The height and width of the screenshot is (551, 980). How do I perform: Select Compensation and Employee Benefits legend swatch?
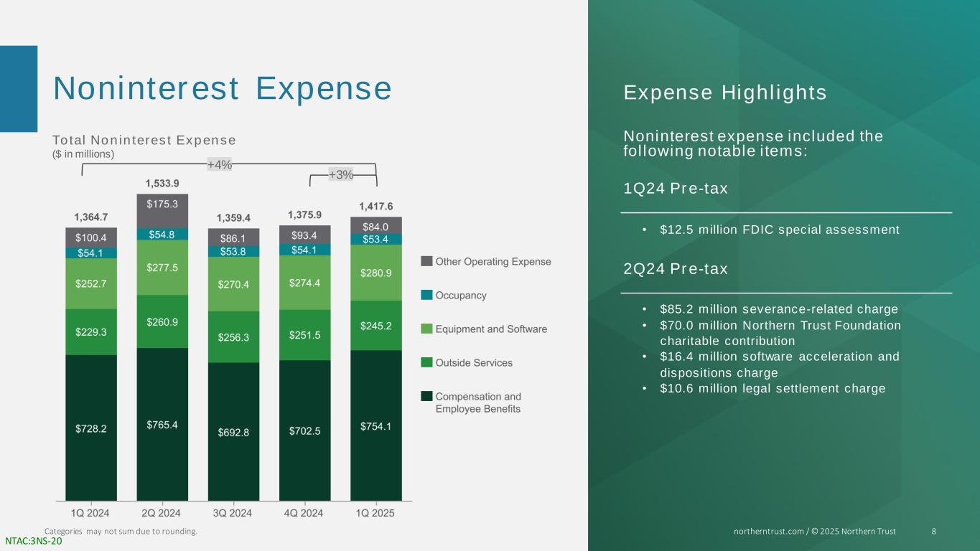coord(426,396)
